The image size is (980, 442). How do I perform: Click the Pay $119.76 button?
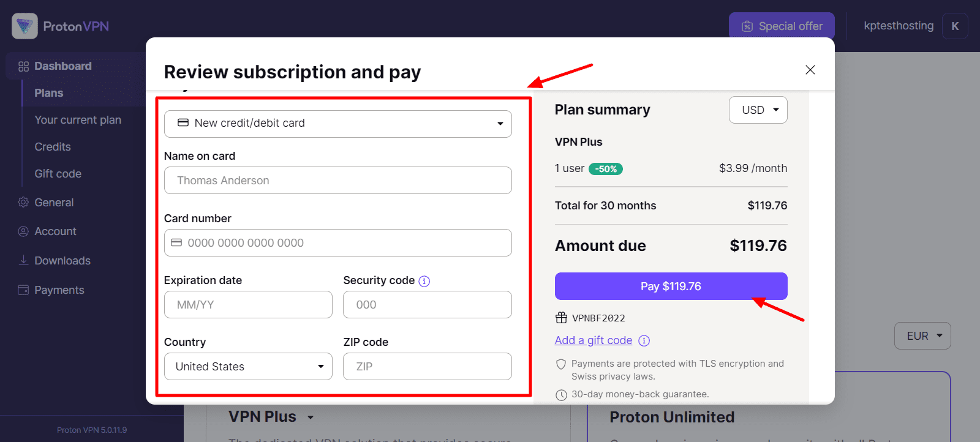click(671, 287)
